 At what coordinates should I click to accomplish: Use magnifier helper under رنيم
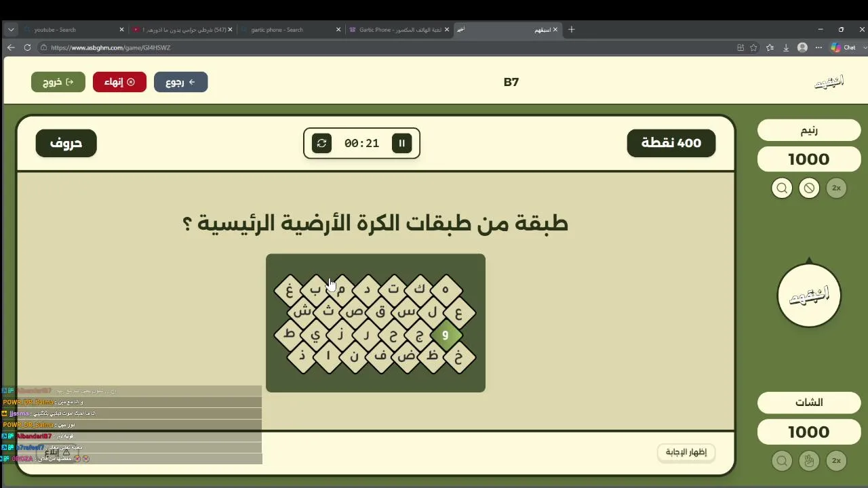(782, 188)
